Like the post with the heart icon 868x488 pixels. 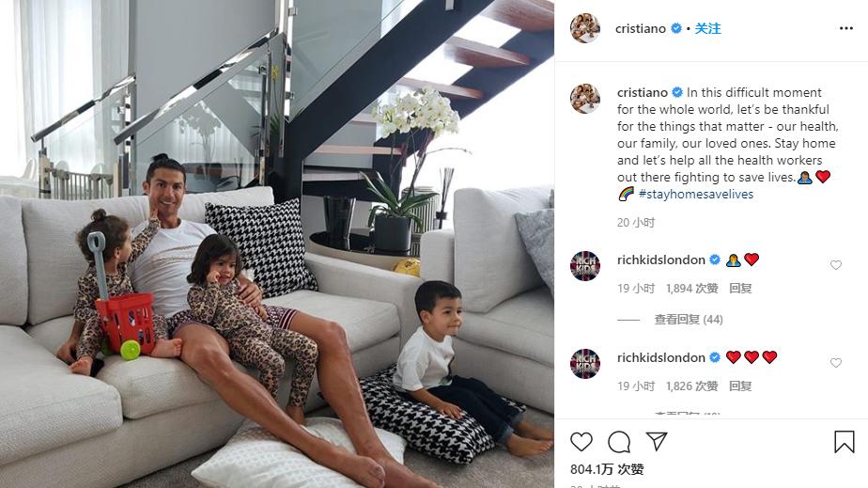[x=581, y=442]
